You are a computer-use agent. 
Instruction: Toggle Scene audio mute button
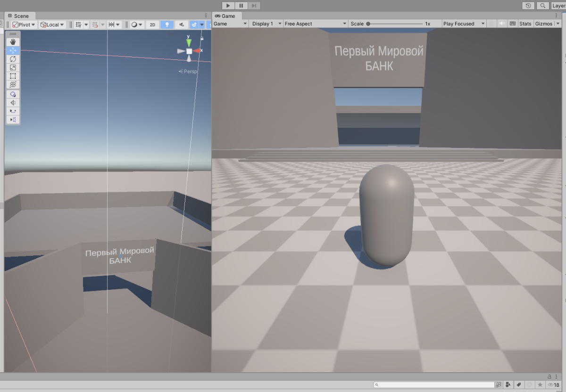pos(182,24)
